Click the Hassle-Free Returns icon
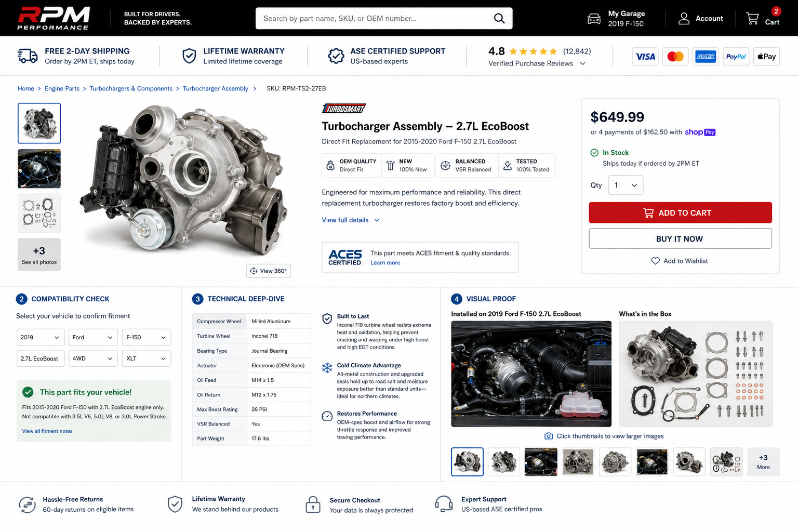The height and width of the screenshot is (532, 798). coord(28,504)
